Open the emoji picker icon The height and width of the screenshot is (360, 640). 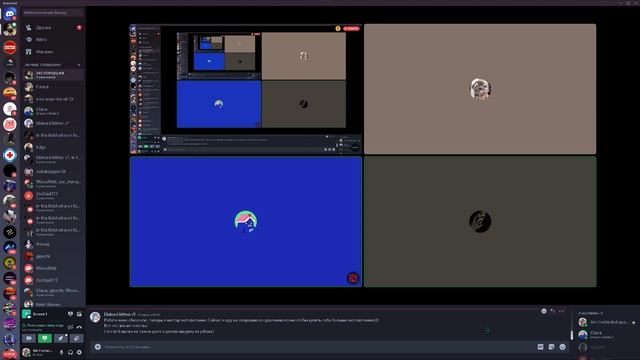[562, 347]
